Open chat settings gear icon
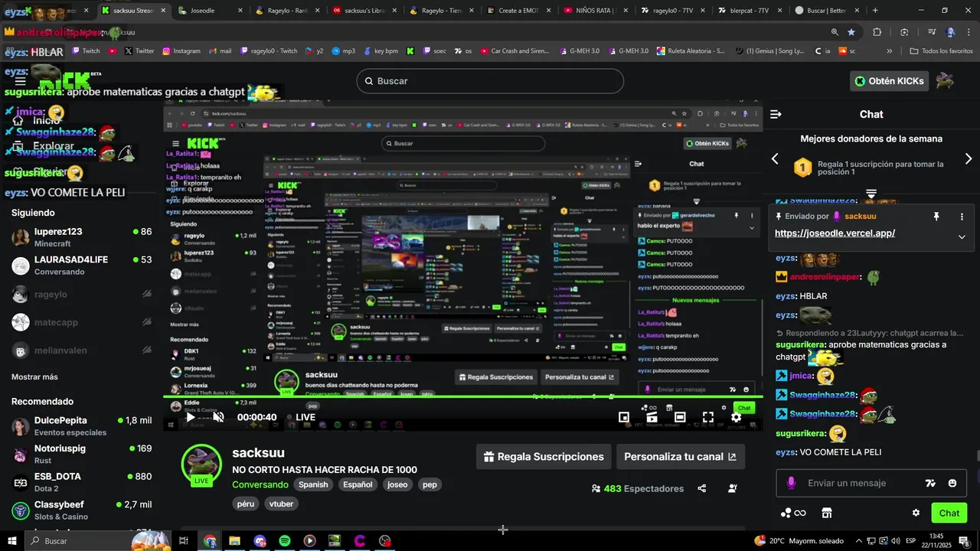The image size is (980, 551). (916, 513)
